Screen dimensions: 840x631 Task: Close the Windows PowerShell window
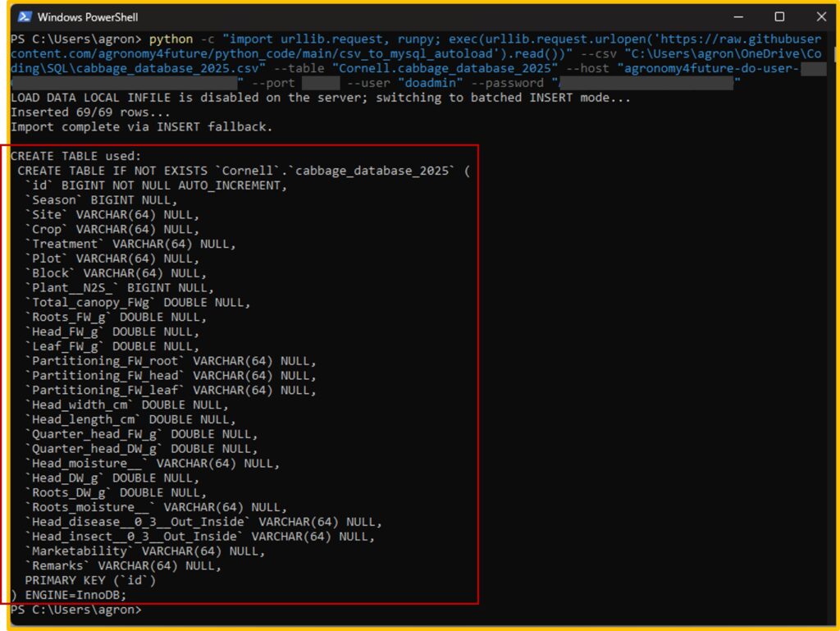(821, 16)
